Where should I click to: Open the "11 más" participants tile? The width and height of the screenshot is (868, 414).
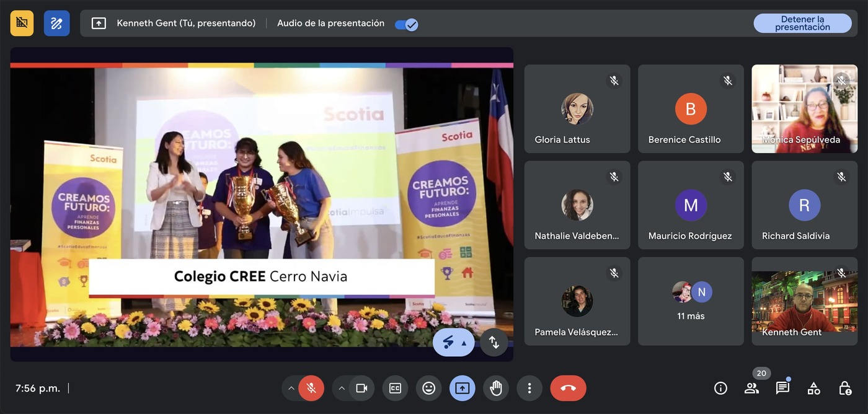(691, 301)
